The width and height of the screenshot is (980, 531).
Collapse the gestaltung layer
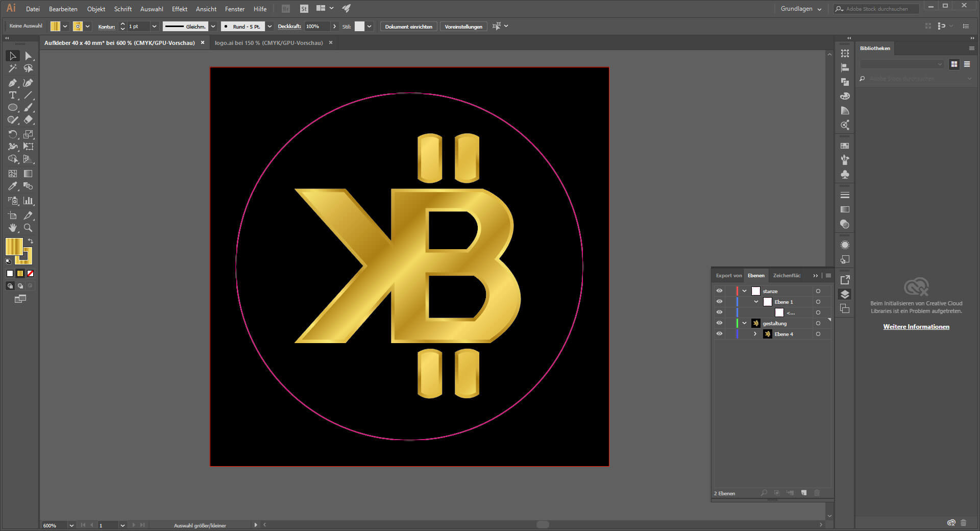[745, 323]
